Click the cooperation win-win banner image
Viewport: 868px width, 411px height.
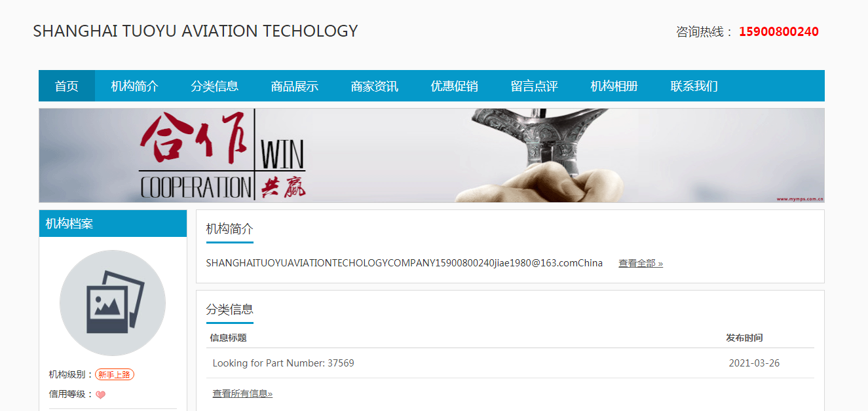pyautogui.click(x=432, y=155)
